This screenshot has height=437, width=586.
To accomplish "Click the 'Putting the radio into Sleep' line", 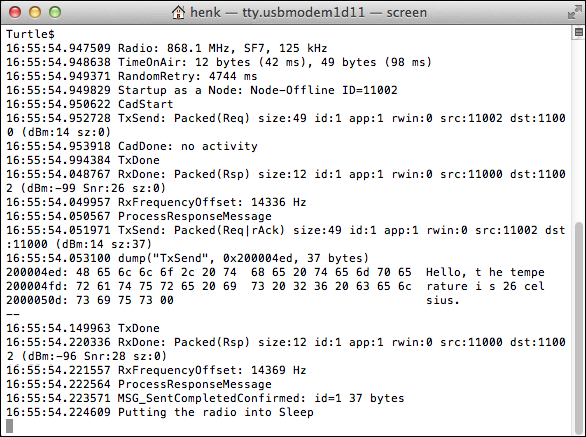I will tap(160, 412).
